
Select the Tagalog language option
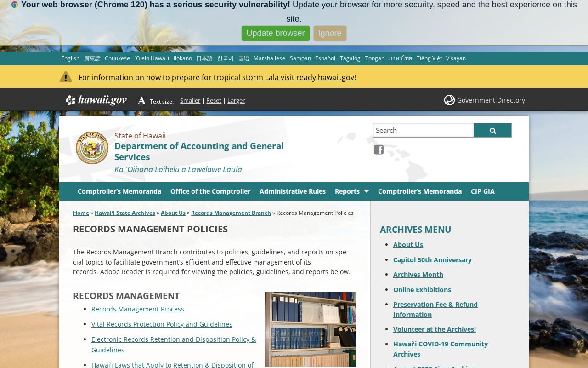coord(350,58)
